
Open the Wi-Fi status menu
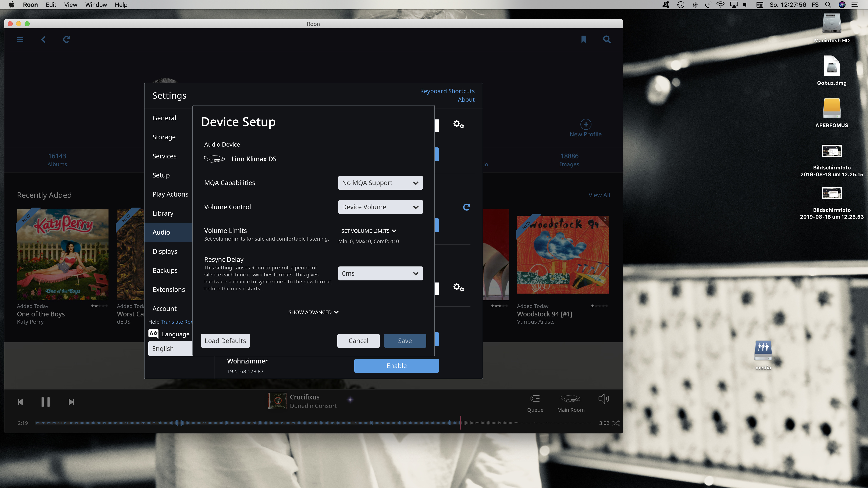(x=721, y=5)
